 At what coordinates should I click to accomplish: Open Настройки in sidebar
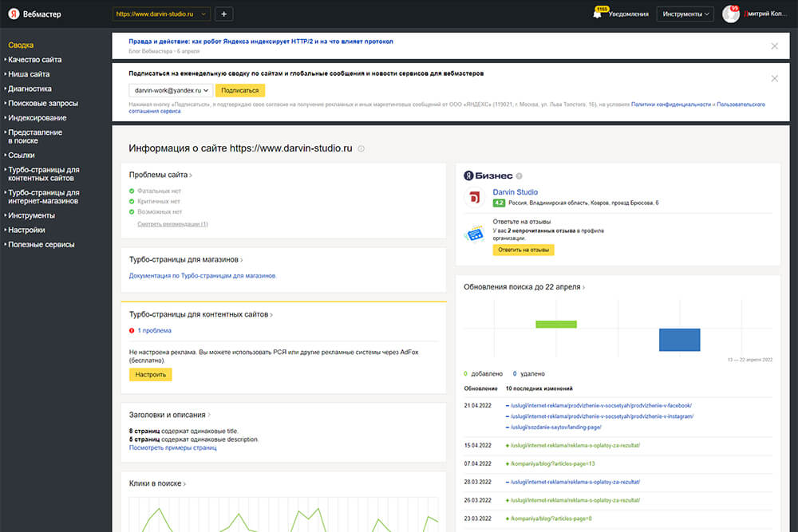pos(26,230)
